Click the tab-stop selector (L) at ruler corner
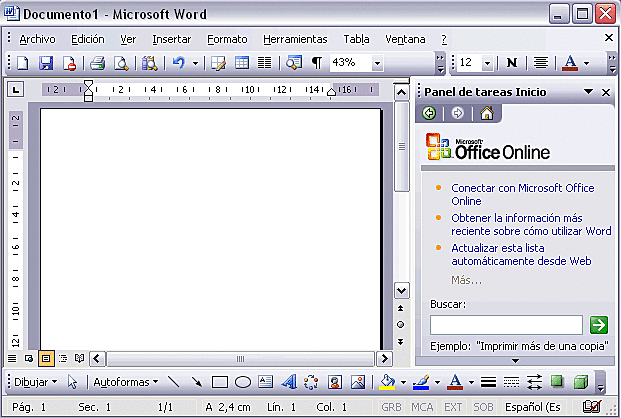Viewport: 621px width, 418px height. click(15, 90)
